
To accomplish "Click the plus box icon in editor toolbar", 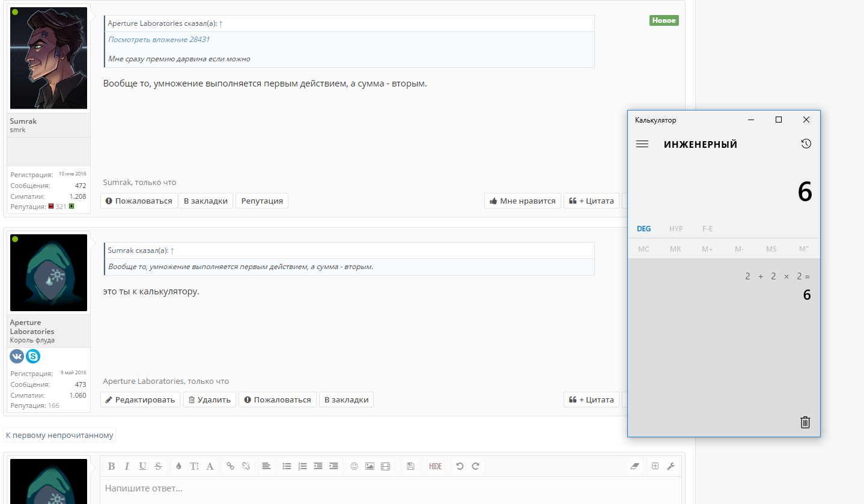I will click(x=655, y=466).
